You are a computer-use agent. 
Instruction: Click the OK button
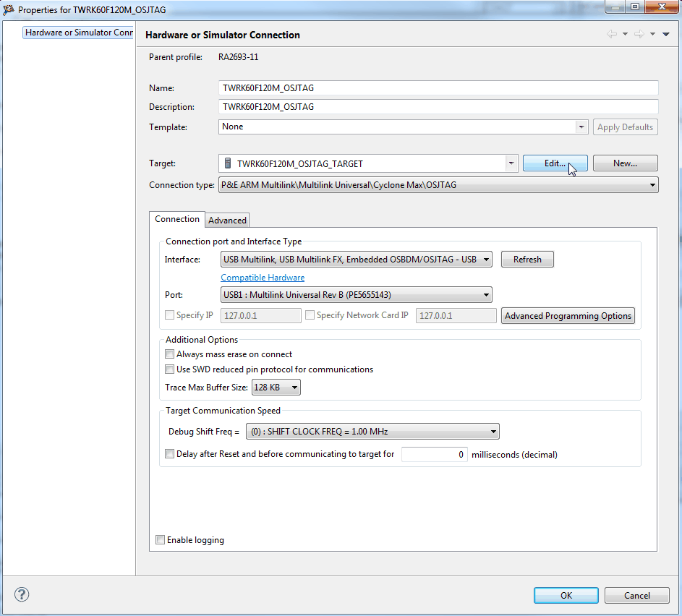[x=566, y=595]
